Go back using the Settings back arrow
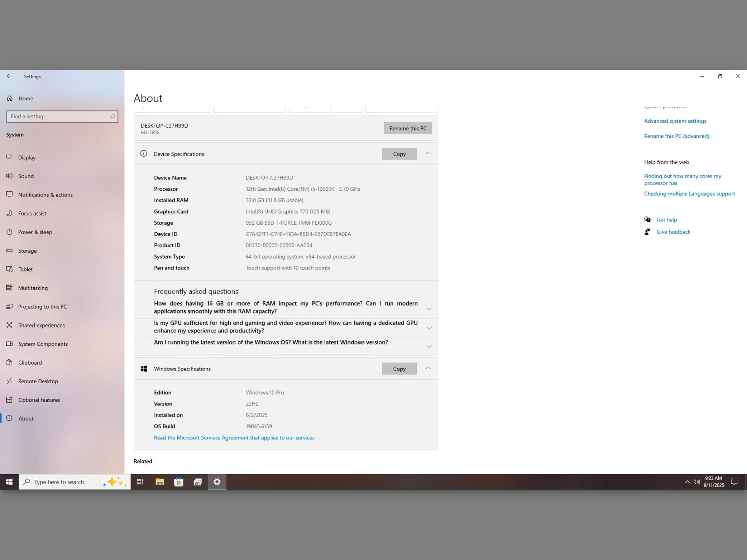Image resolution: width=747 pixels, height=560 pixels. [9, 76]
